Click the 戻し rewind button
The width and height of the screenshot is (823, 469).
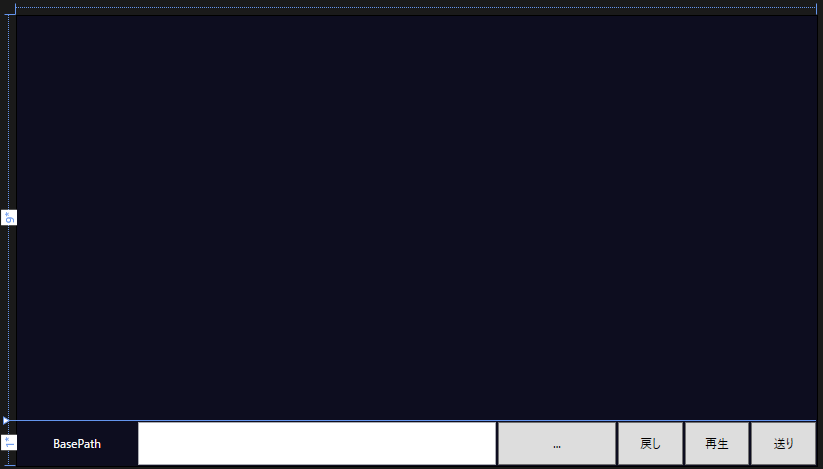pos(650,443)
